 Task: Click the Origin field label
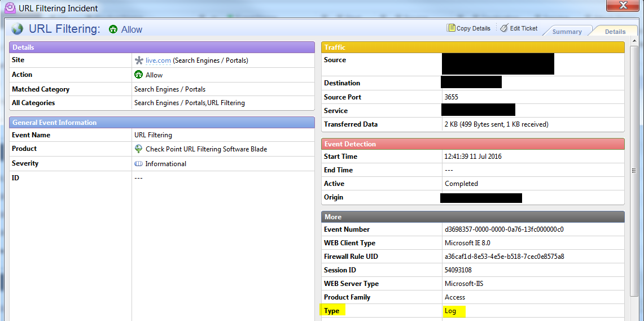coord(334,197)
